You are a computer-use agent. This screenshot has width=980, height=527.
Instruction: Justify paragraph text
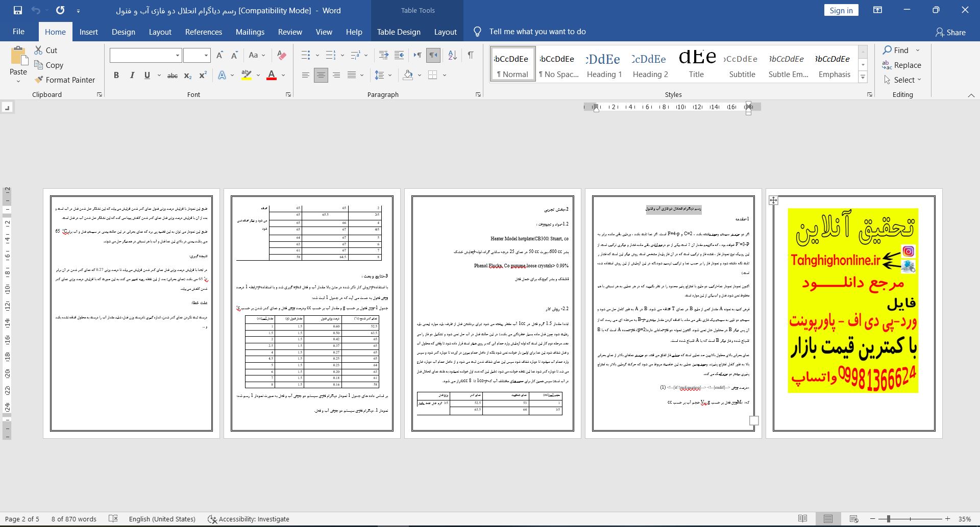352,76
